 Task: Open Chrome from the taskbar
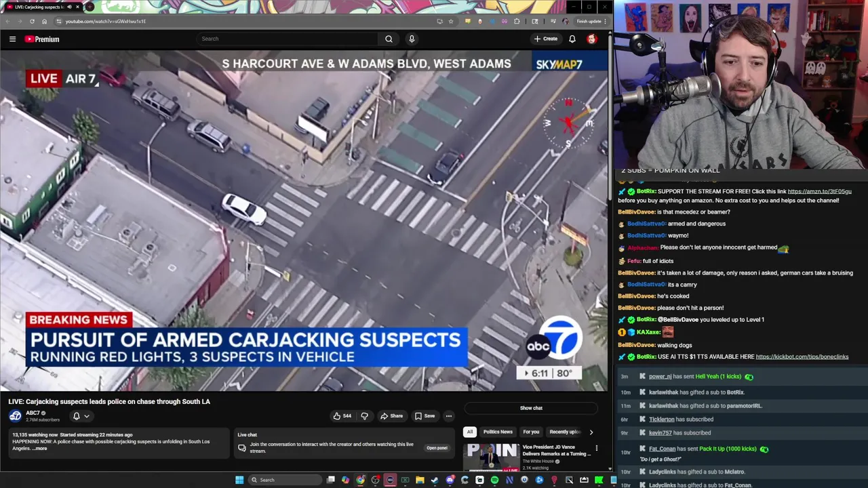click(360, 480)
